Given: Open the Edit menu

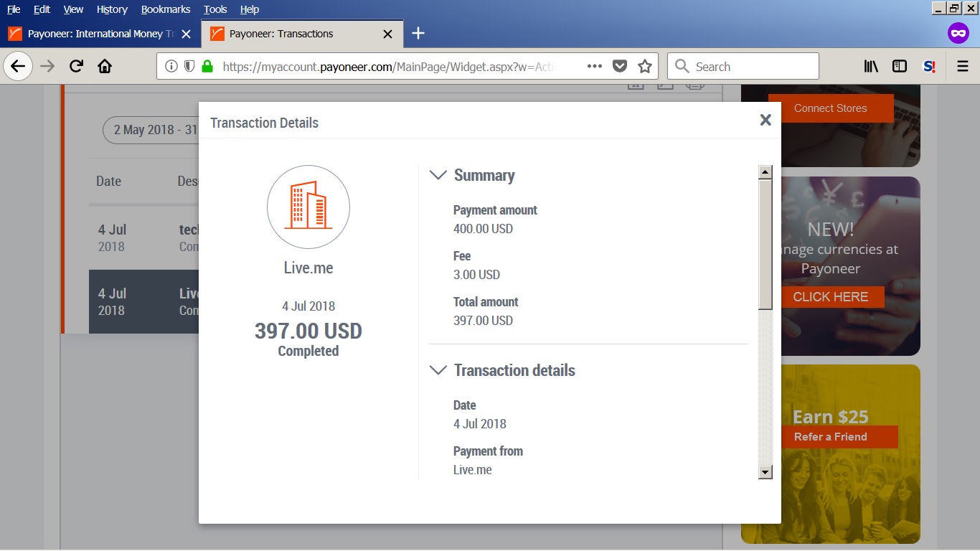Looking at the screenshot, I should 42,9.
